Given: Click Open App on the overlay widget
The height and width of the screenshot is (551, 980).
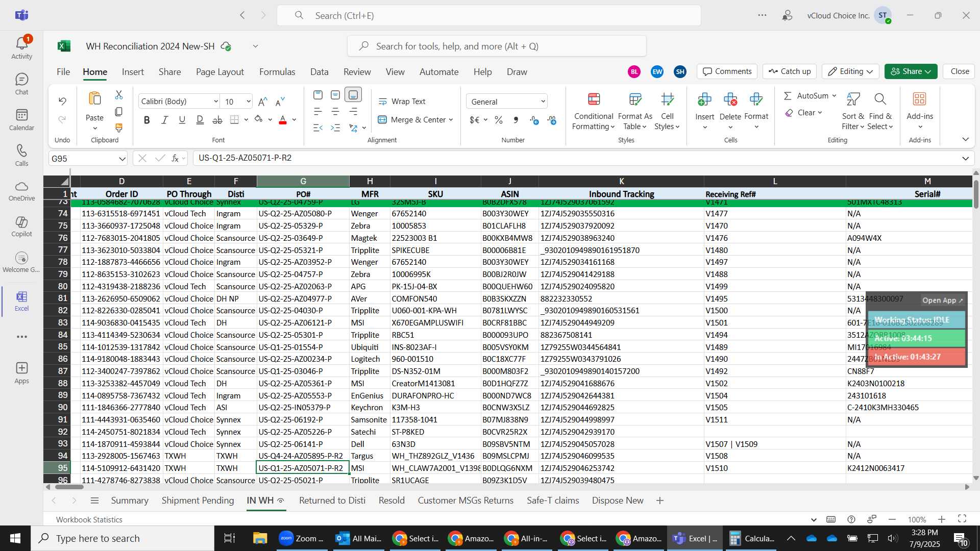Looking at the screenshot, I should point(942,300).
